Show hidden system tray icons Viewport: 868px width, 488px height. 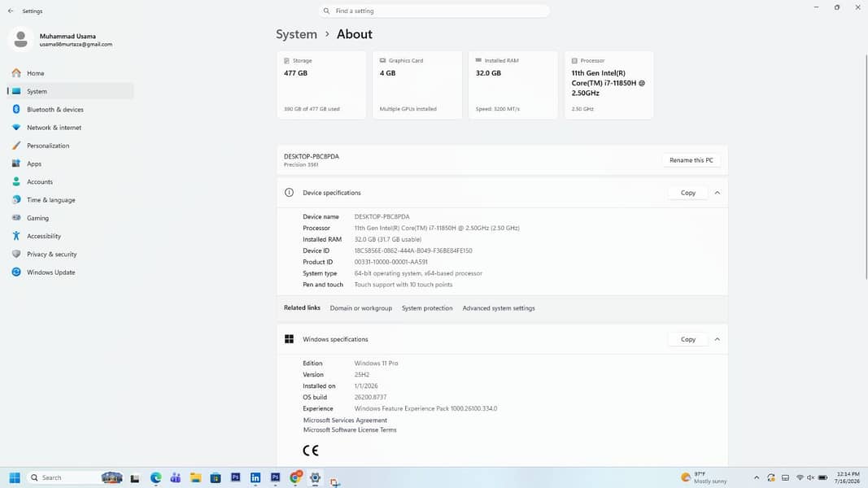[757, 477]
